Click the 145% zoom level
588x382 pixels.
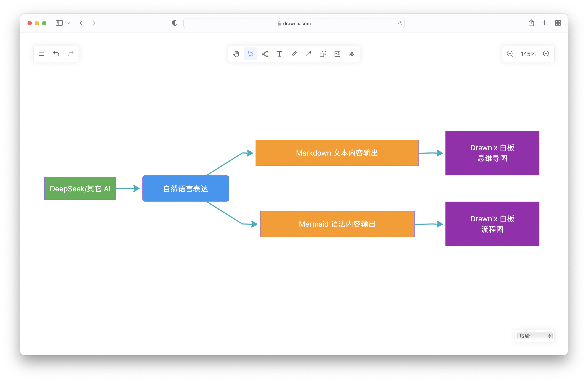tap(528, 54)
